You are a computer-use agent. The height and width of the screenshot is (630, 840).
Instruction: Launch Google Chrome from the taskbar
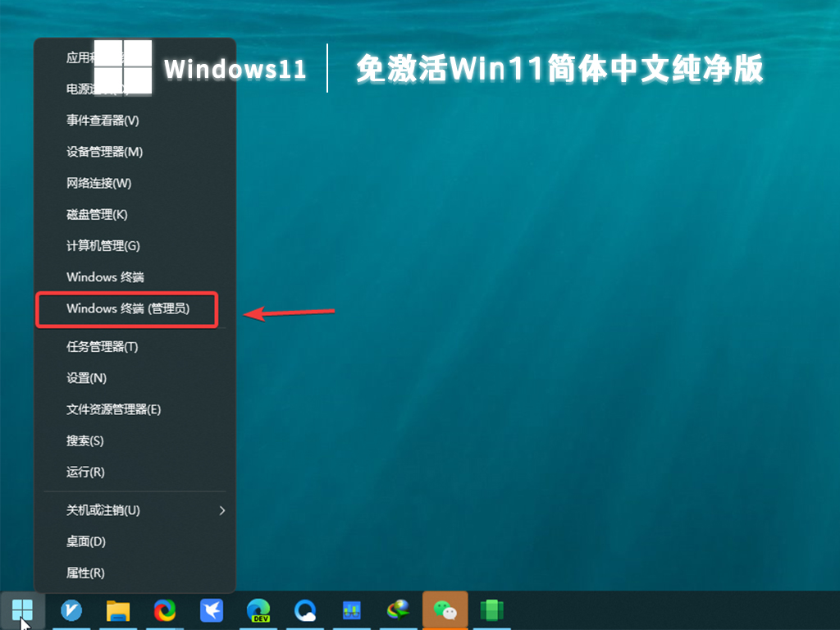pyautogui.click(x=165, y=611)
